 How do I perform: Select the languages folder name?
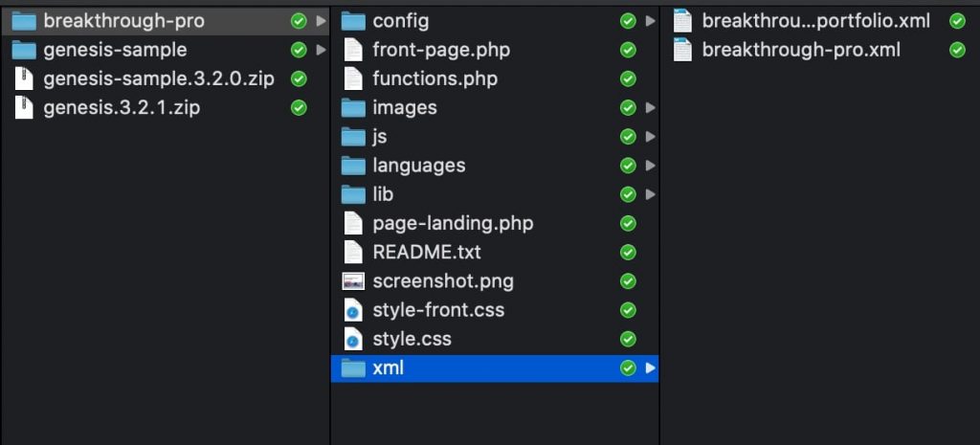point(419,166)
